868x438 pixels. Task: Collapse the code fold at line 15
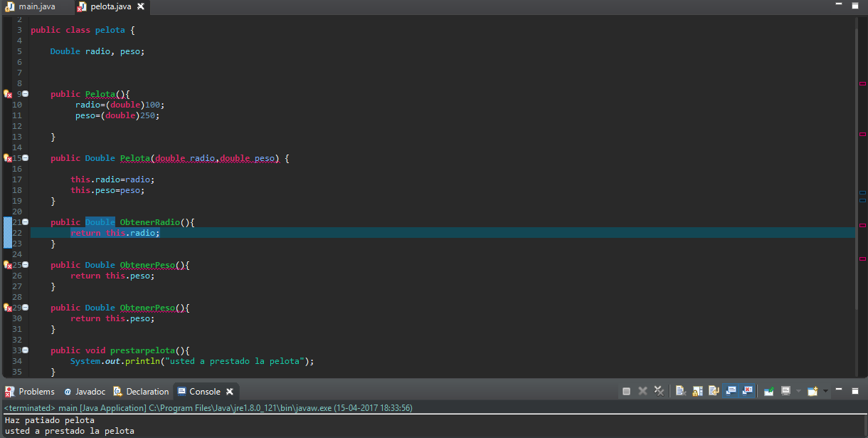26,158
